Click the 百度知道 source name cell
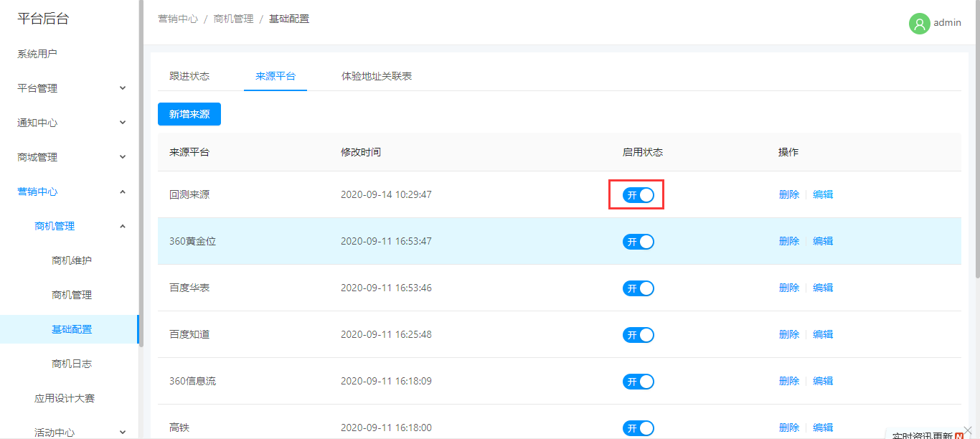 point(189,334)
